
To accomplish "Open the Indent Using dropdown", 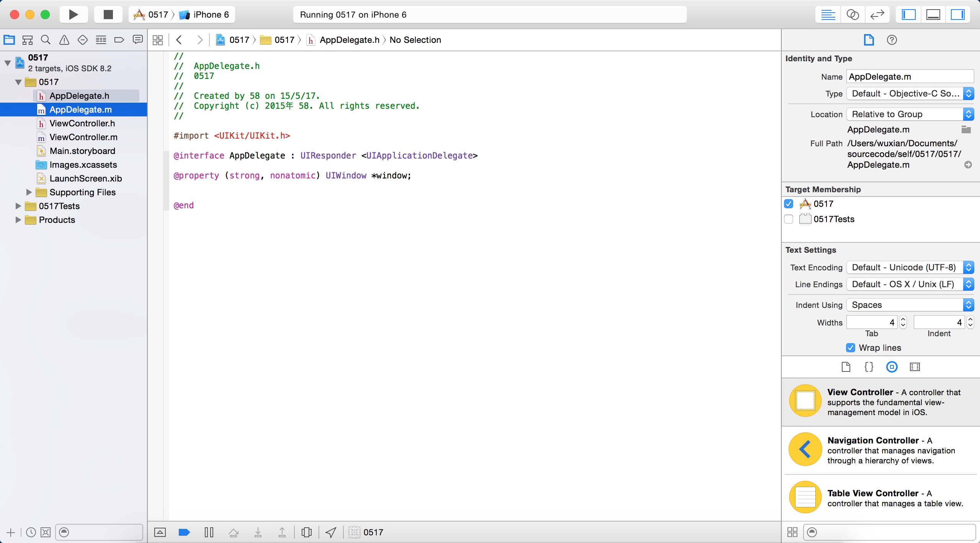I will coord(910,305).
